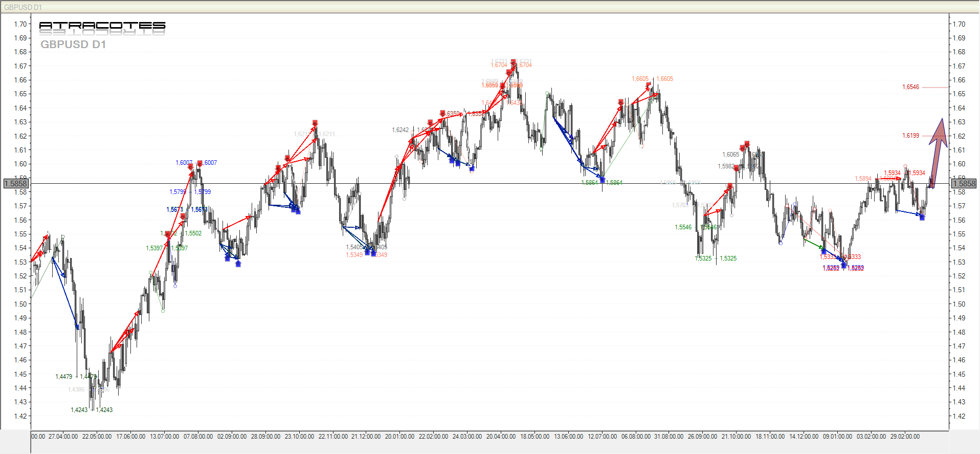
Task: Click the 06.08:00.00 date on time axis
Action: (636, 437)
